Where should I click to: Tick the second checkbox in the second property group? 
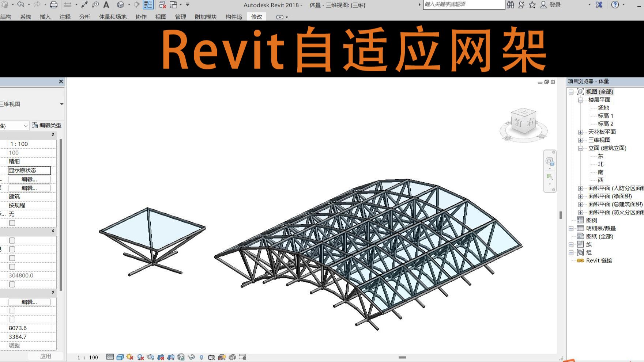click(x=12, y=249)
